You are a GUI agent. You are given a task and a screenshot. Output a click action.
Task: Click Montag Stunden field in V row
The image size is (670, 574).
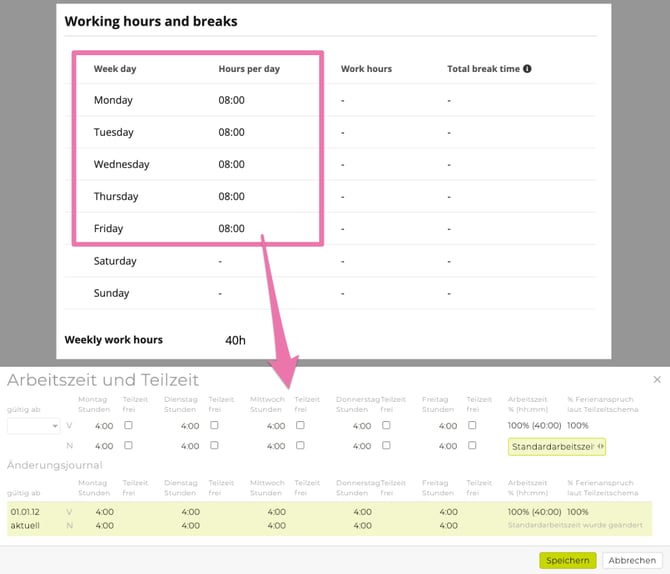103,426
